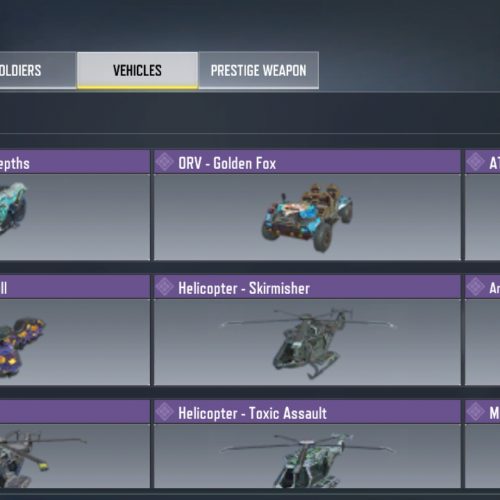Click the rarity diamond icon beside M

pyautogui.click(x=475, y=412)
